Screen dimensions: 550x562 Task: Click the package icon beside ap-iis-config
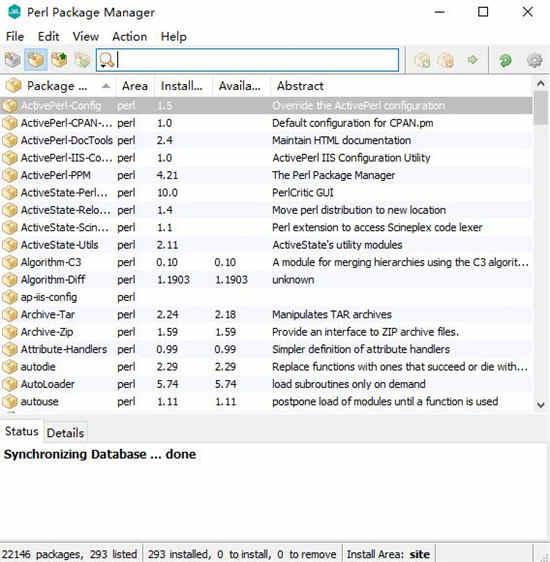coord(10,297)
